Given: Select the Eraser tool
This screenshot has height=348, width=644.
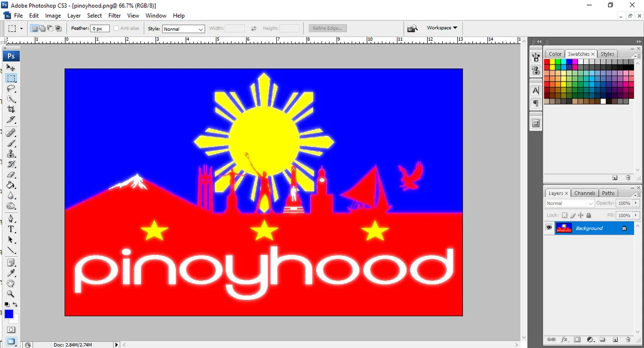Looking at the screenshot, I should (11, 175).
